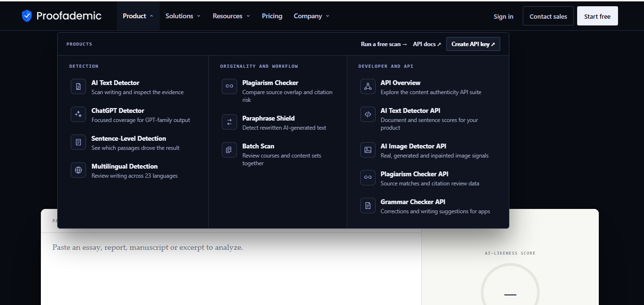
Task: Click Run a free scan link
Action: [x=384, y=44]
